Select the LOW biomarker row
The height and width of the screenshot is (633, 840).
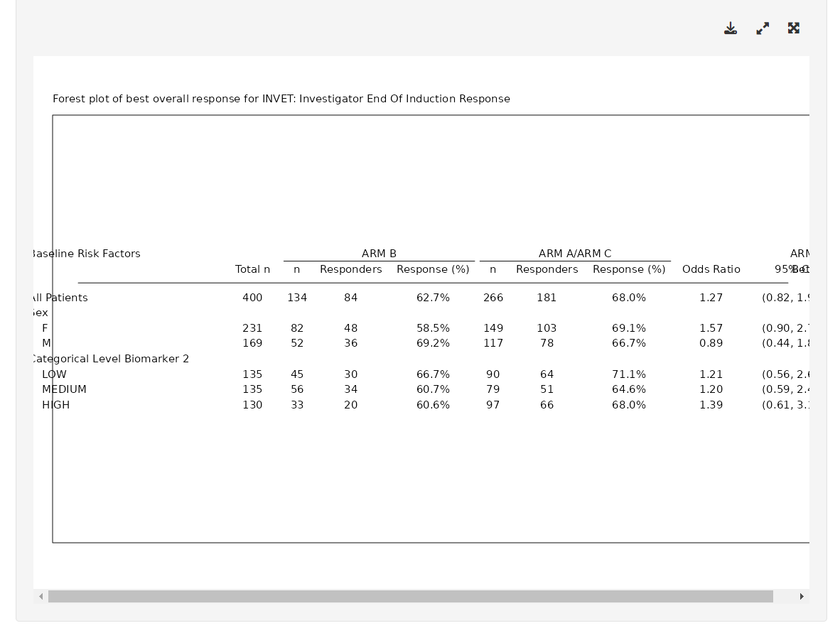[x=55, y=374]
